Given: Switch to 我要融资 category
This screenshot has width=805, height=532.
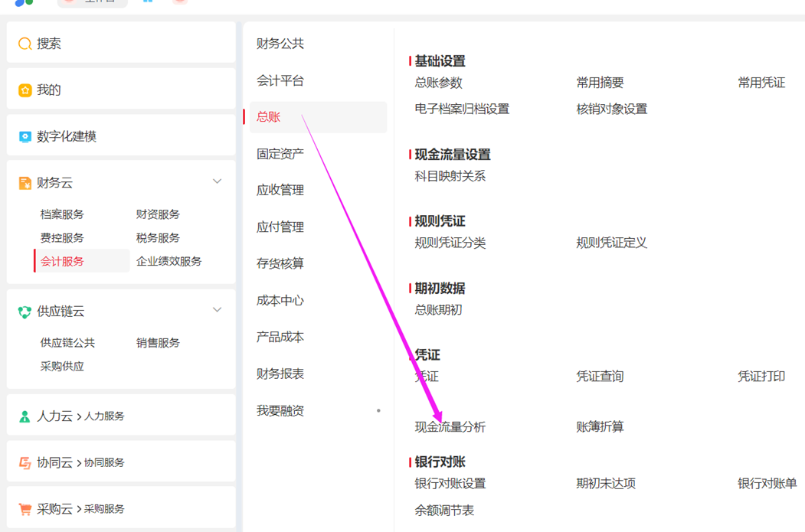Looking at the screenshot, I should (280, 411).
